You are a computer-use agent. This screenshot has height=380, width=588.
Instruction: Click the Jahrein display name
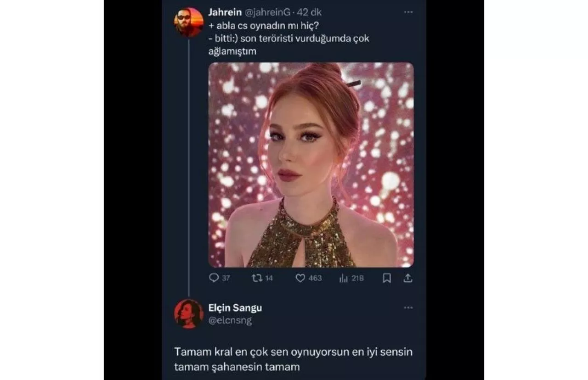point(224,12)
